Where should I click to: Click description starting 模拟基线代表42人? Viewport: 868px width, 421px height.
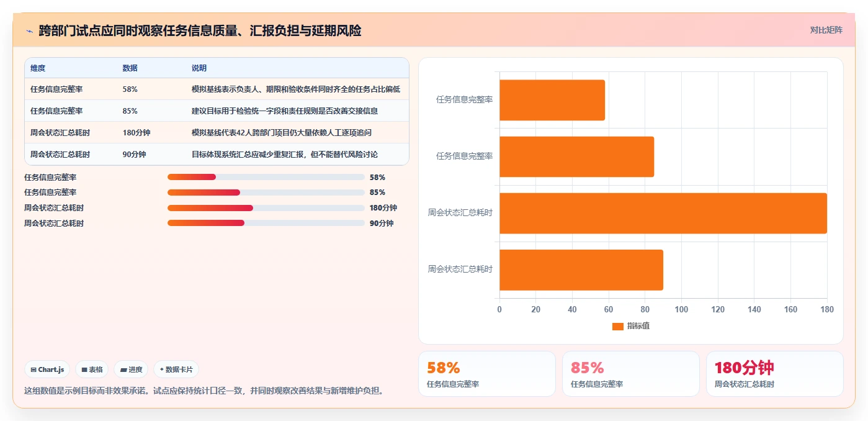click(x=282, y=133)
